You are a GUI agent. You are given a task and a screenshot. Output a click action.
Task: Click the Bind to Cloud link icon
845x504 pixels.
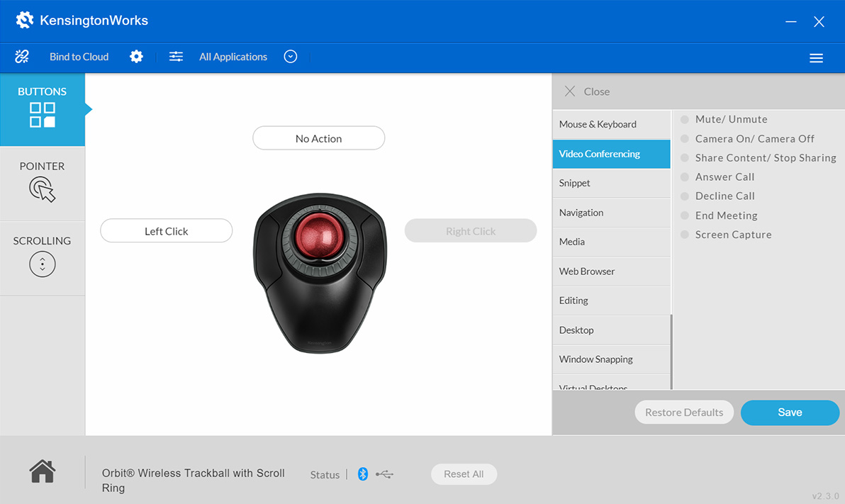tap(22, 57)
